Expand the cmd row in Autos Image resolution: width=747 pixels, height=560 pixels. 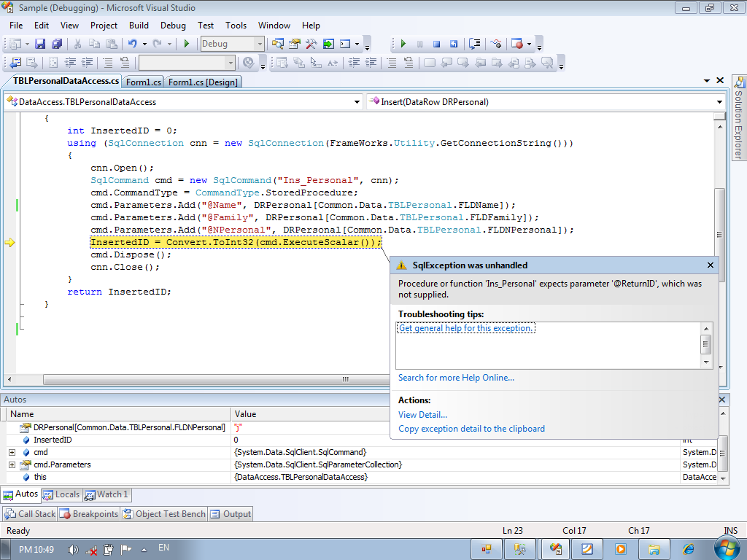pos(12,452)
